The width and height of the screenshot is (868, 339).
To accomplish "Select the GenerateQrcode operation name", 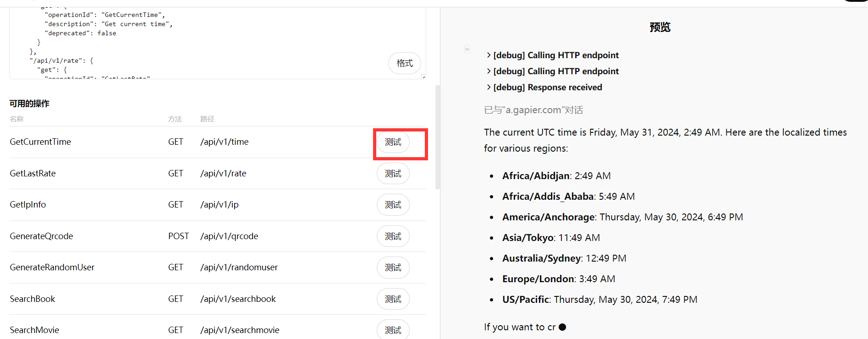I will (x=41, y=236).
